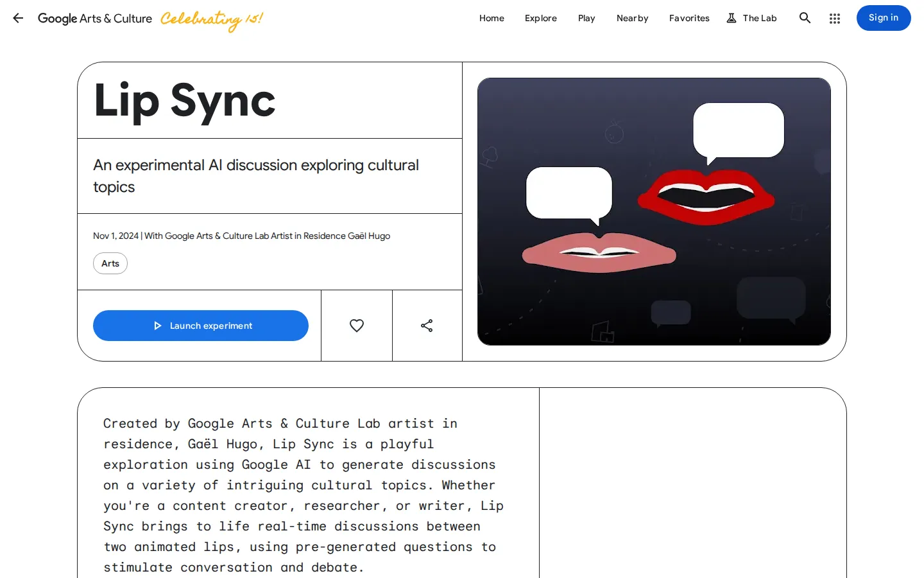Screen dimensions: 924x578
Task: Click the Lip Sync page title
Action: pyautogui.click(x=185, y=101)
